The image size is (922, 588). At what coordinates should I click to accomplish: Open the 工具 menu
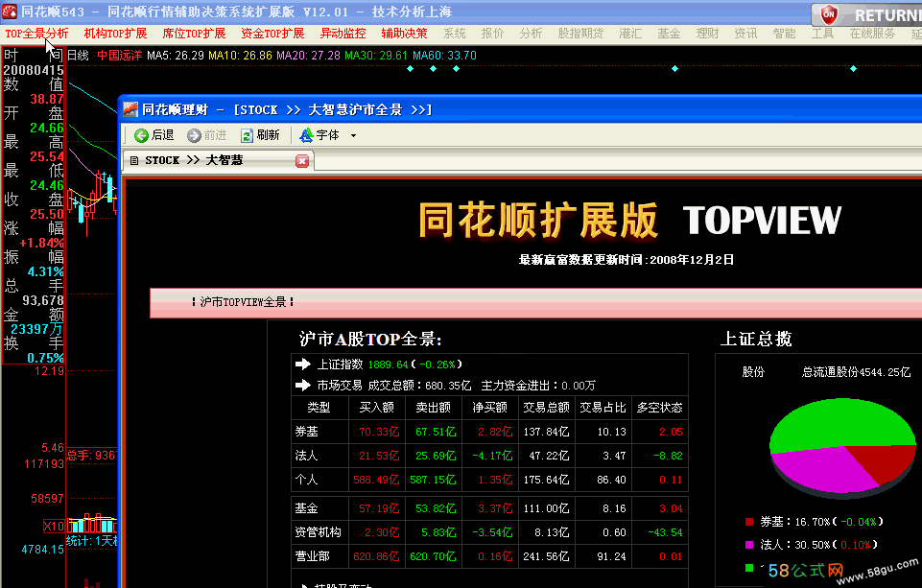pyautogui.click(x=822, y=34)
